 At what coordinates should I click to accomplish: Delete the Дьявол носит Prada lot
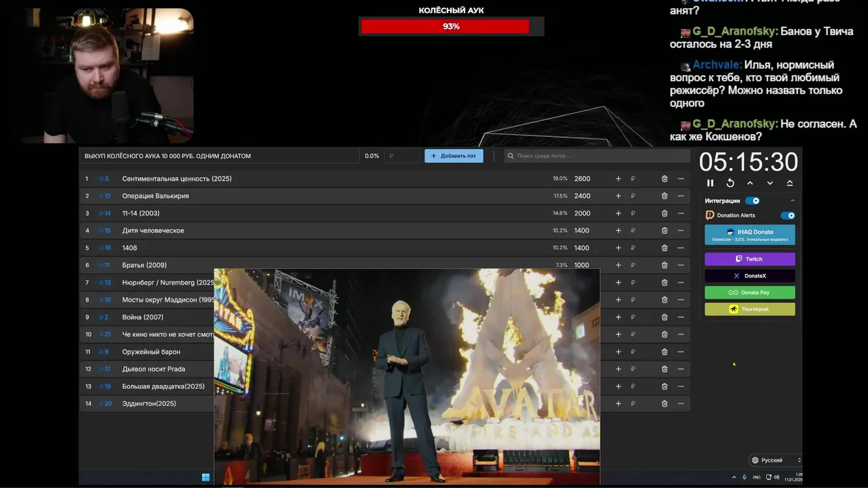click(665, 369)
